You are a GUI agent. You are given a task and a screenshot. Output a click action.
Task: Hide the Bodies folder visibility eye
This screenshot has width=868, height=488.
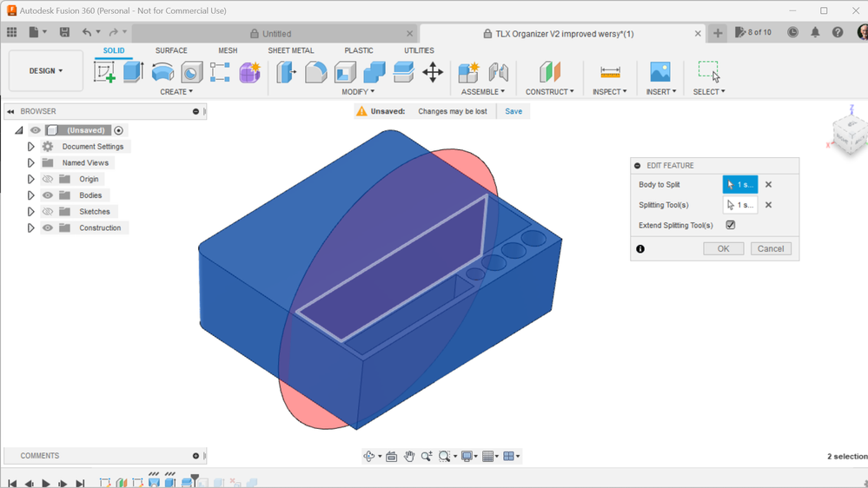(48, 195)
